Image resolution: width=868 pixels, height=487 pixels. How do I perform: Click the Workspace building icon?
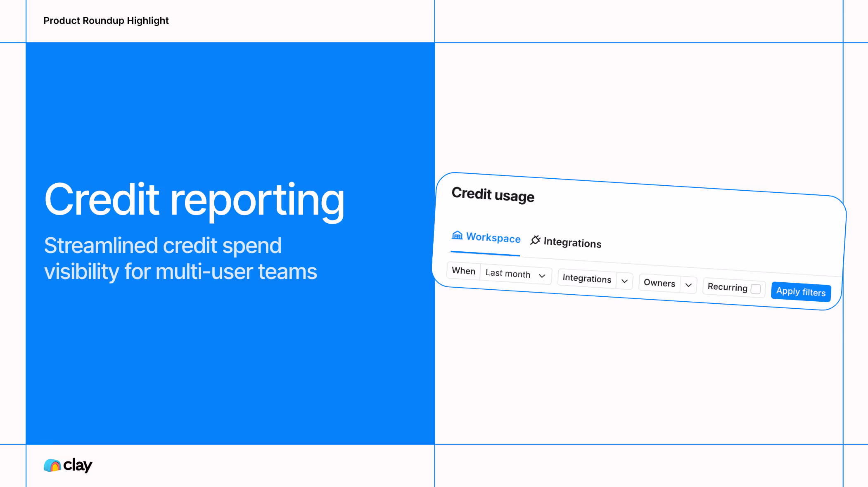click(x=457, y=235)
